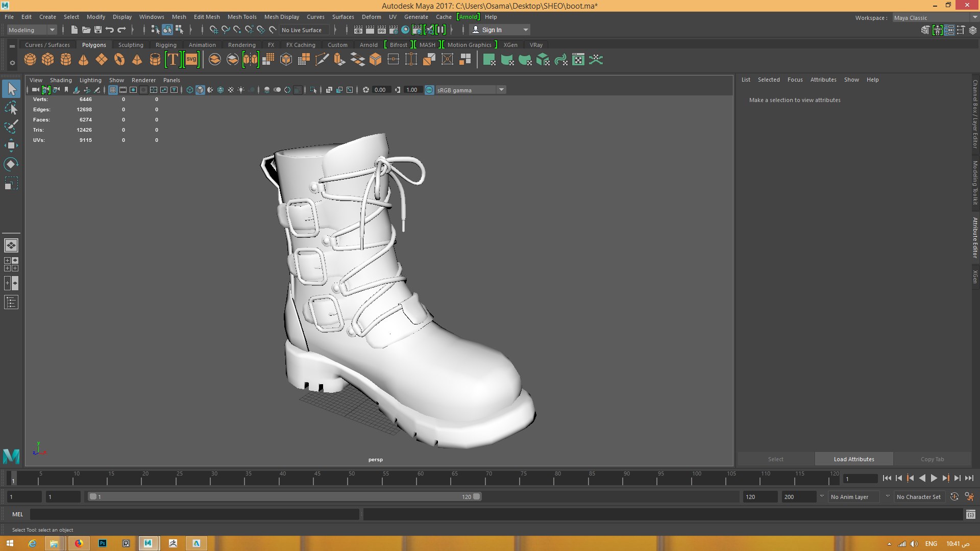Activate the Select Tool arrow in toolbox
980x551 pixels.
click(11, 89)
